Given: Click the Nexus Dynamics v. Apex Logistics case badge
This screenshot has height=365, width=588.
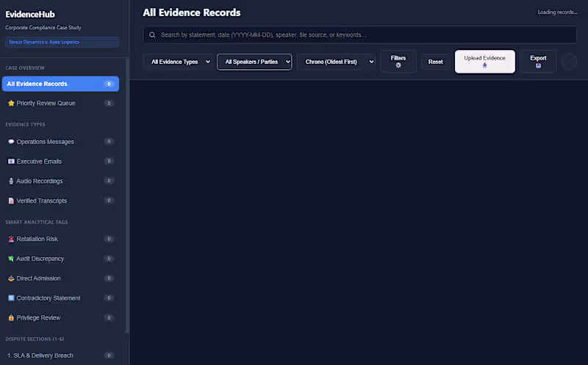Looking at the screenshot, I should point(62,42).
